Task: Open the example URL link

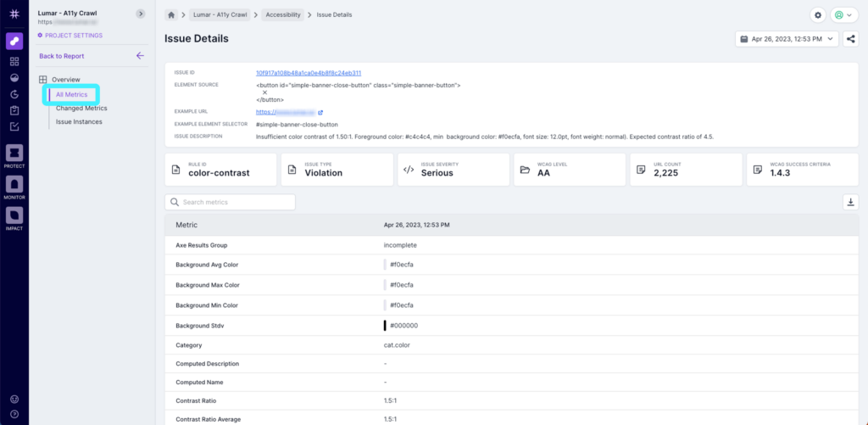Action: coord(285,112)
